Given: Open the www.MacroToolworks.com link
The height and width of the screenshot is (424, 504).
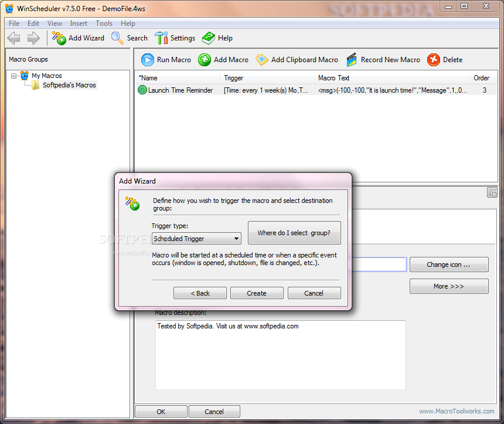Looking at the screenshot, I should pyautogui.click(x=457, y=411).
